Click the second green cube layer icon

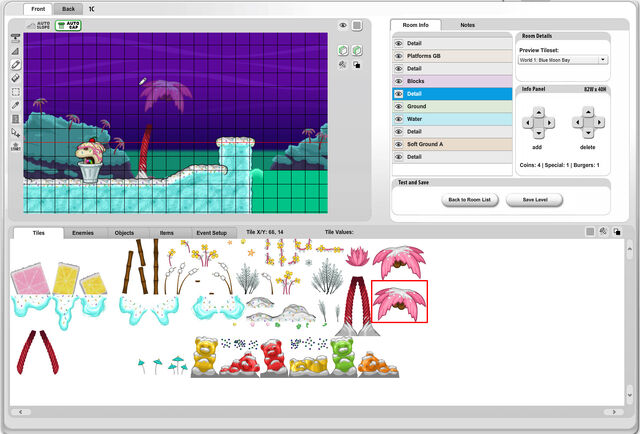coord(357,50)
